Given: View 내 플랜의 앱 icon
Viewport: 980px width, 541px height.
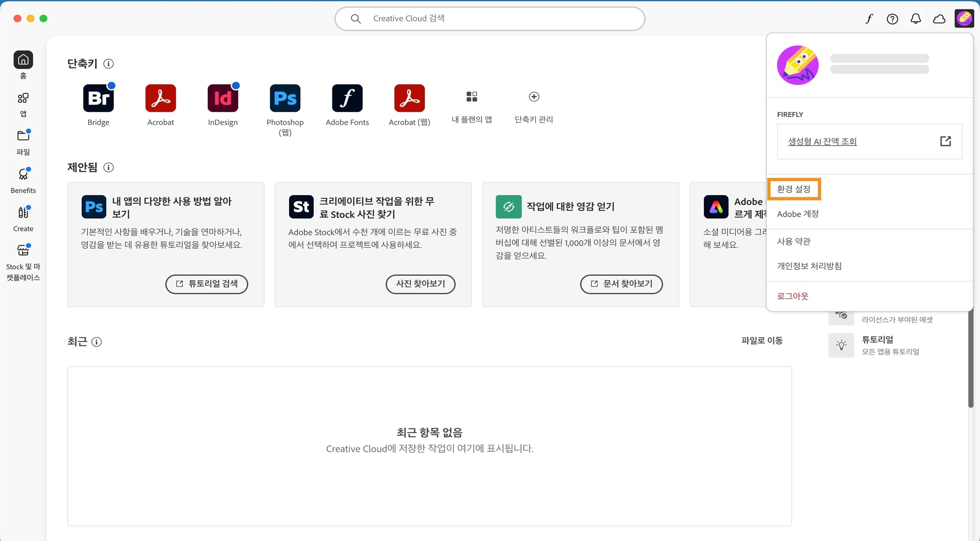Looking at the screenshot, I should 471,97.
